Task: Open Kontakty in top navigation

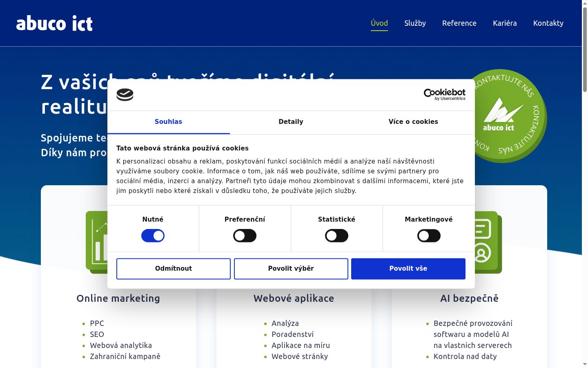Action: [x=548, y=23]
